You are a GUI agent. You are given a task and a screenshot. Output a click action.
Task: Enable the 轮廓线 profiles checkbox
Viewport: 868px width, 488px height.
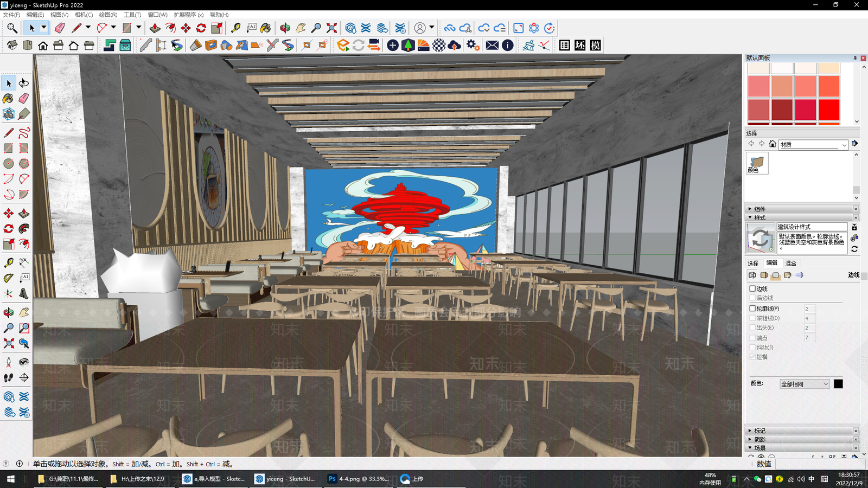point(752,308)
